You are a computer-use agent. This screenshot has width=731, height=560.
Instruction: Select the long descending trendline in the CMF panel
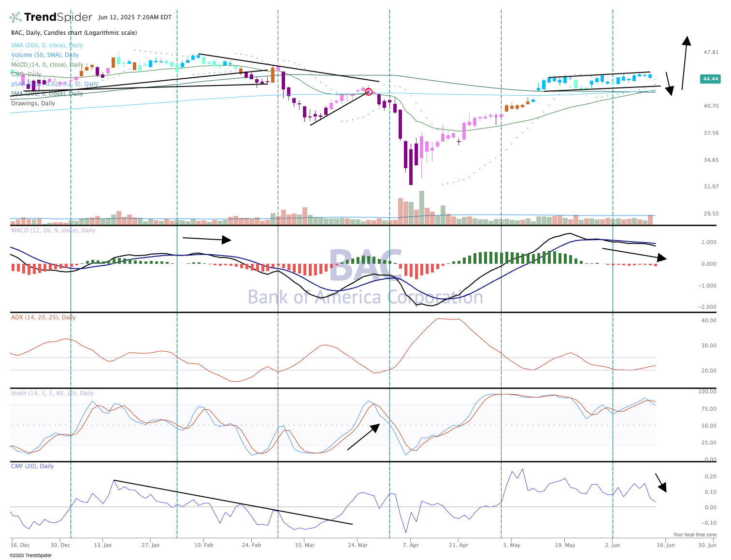(x=233, y=502)
